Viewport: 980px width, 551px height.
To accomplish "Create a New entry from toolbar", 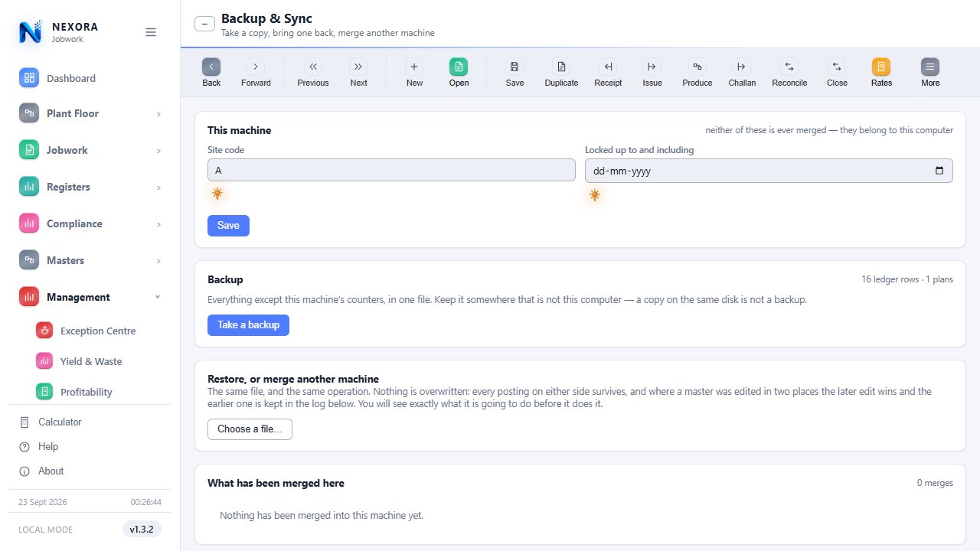I will coord(414,67).
